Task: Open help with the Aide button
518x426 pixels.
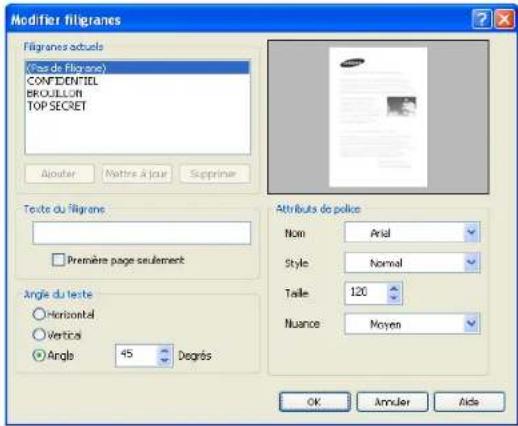Action: pyautogui.click(x=469, y=402)
